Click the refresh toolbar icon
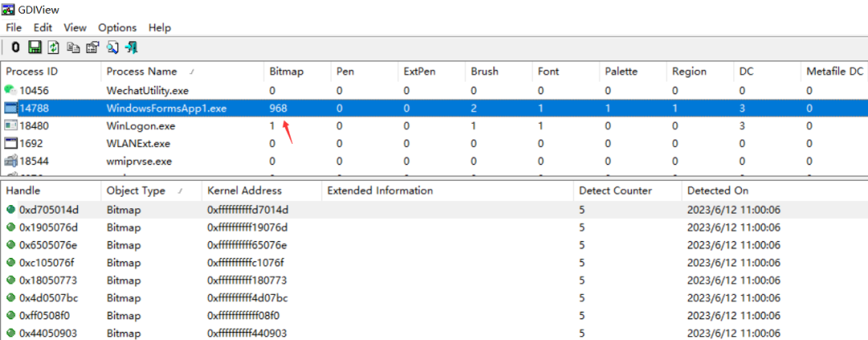Image resolution: width=868 pixels, height=340 pixels. 53,47
